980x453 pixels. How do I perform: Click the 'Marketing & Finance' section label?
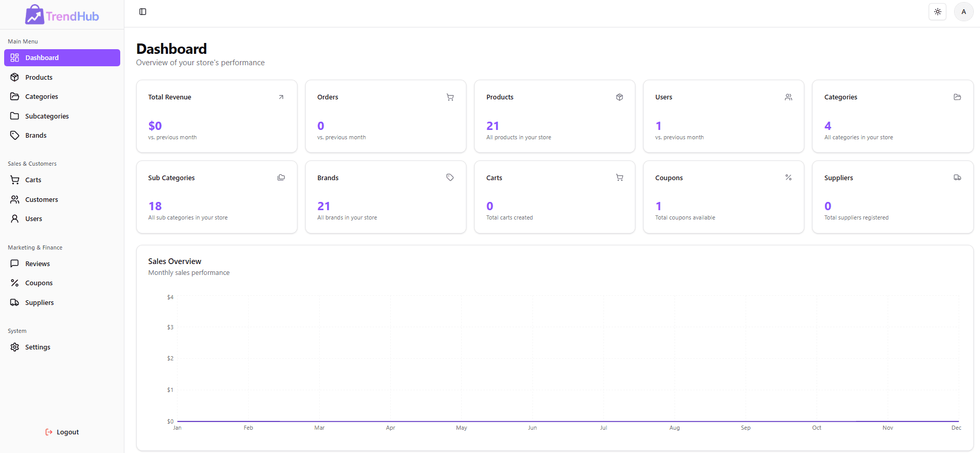[35, 247]
